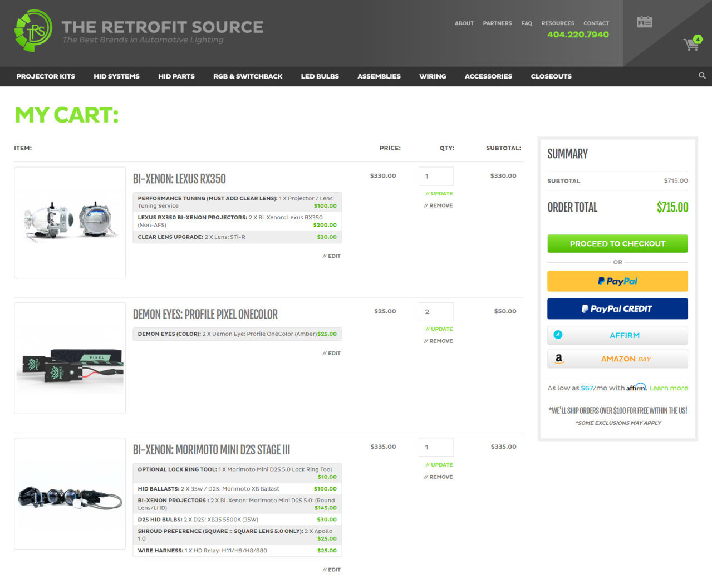This screenshot has width=712, height=588.
Task: Choose Amazon Pay button
Action: (617, 359)
